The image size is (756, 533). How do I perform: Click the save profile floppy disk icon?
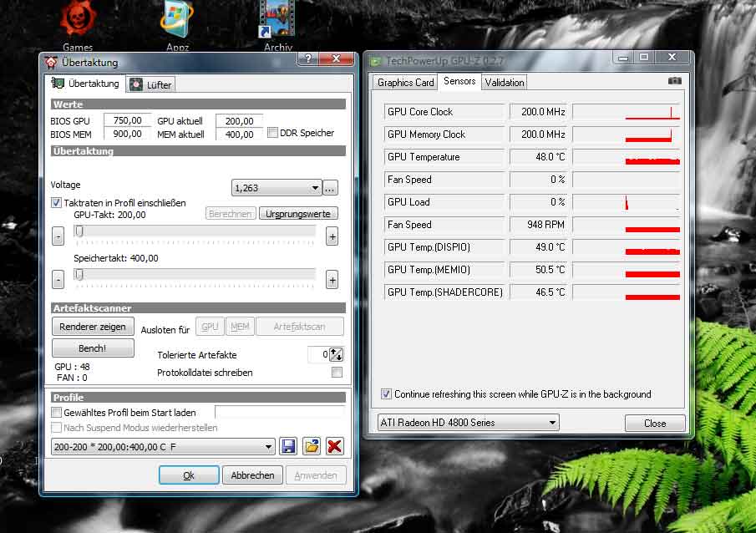point(288,446)
